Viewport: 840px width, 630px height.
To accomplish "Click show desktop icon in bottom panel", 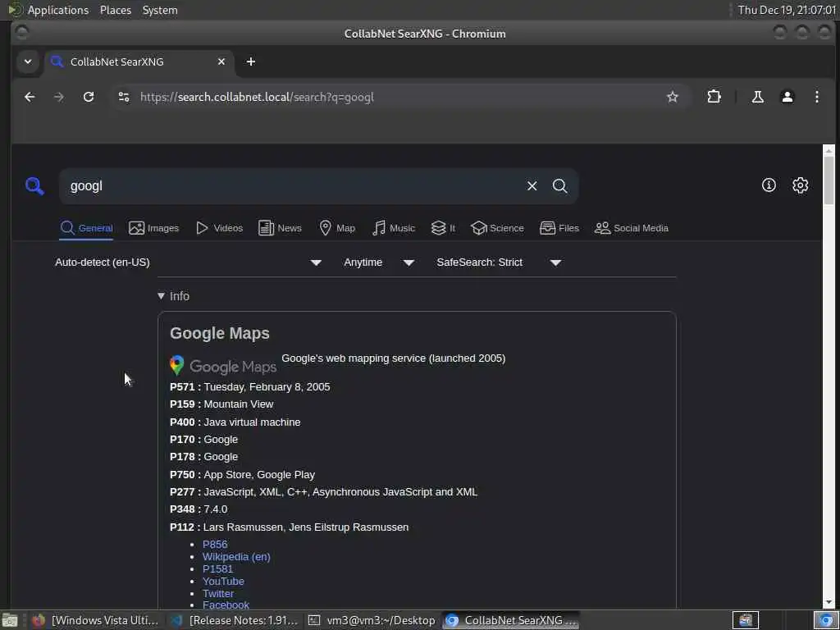I will [x=10, y=620].
